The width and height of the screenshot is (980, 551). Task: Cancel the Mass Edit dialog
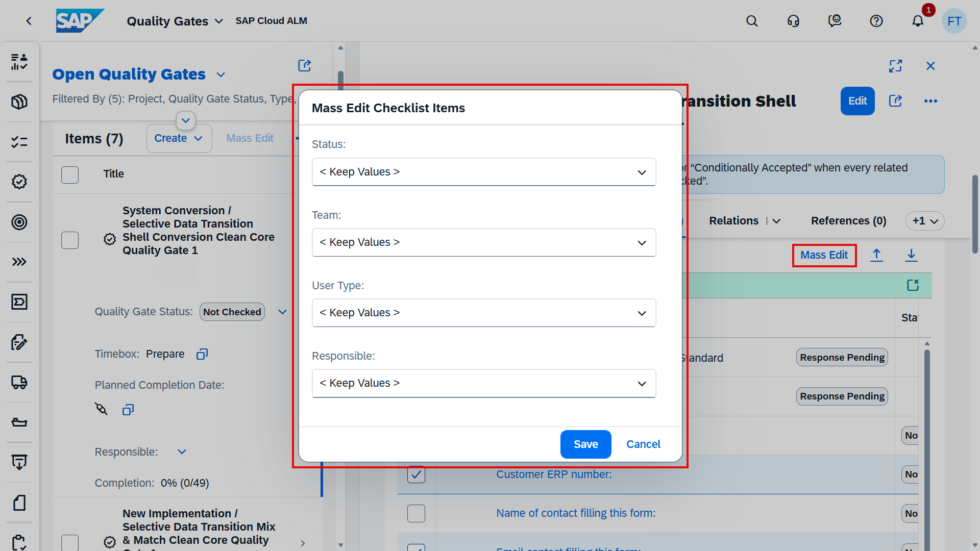(x=643, y=444)
